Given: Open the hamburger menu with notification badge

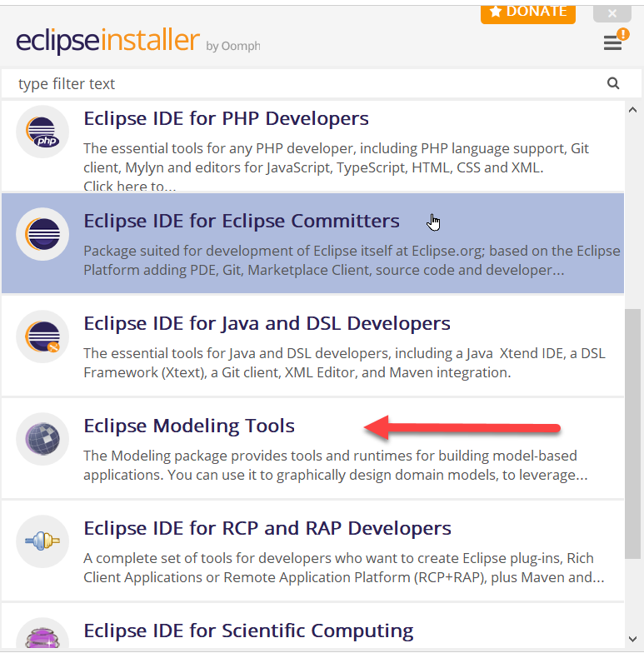Looking at the screenshot, I should [x=616, y=41].
